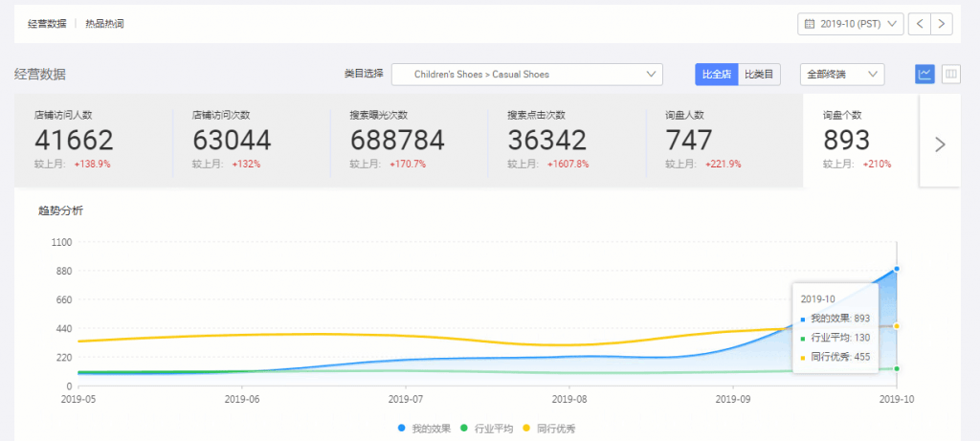This screenshot has height=441, width=980.
Task: Go to previous month arrow
Action: point(919,24)
